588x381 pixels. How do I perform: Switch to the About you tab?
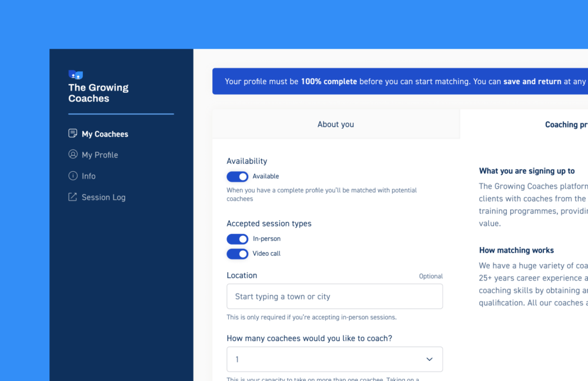336,124
